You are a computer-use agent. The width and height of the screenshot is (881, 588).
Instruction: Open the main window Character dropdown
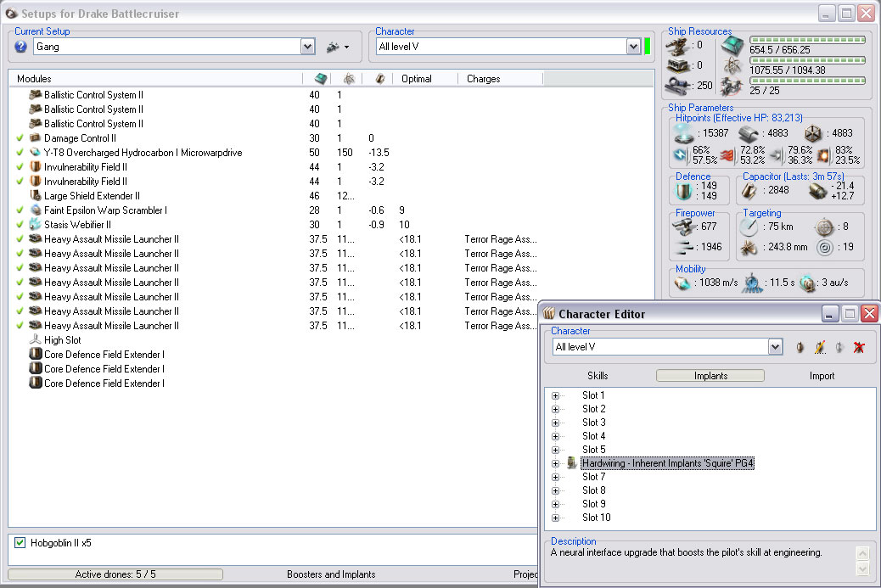pyautogui.click(x=633, y=47)
